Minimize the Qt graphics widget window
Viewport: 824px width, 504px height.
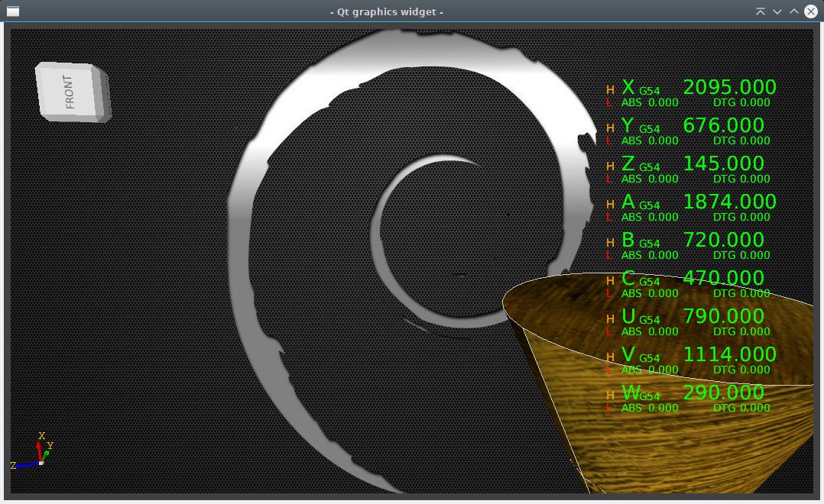coord(777,11)
